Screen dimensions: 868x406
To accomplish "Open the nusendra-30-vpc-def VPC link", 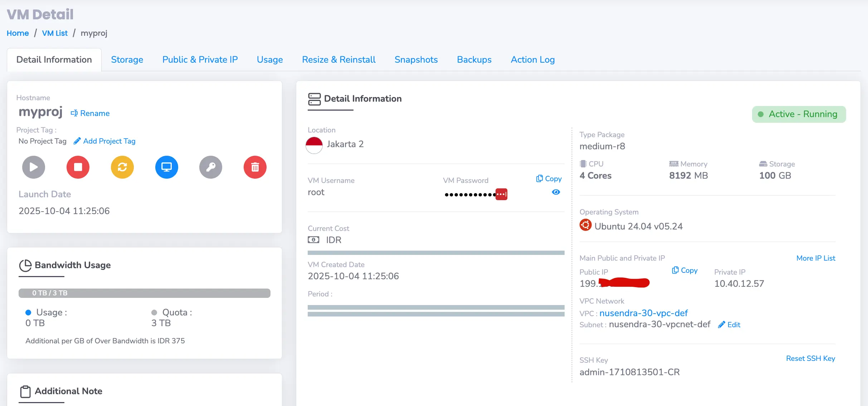I will [x=643, y=313].
